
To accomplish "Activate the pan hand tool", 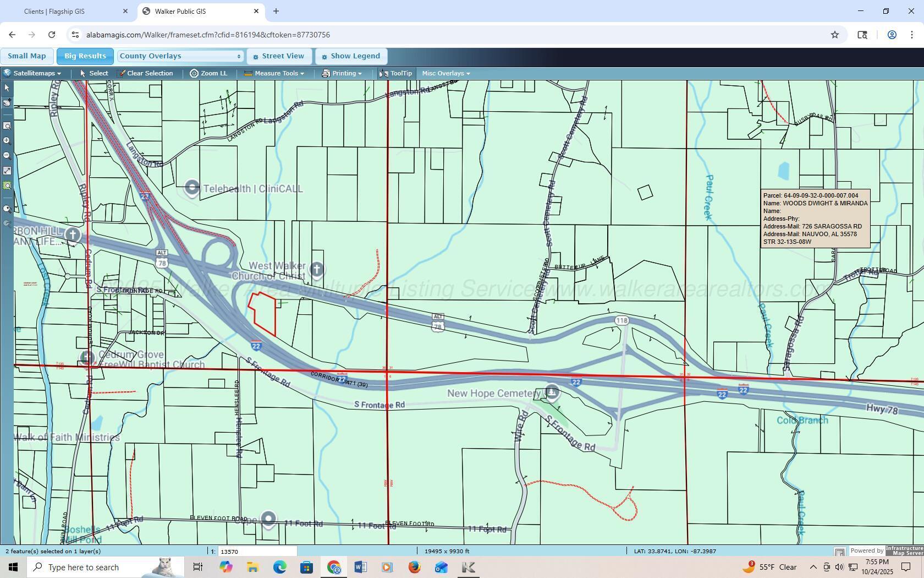I will click(7, 103).
